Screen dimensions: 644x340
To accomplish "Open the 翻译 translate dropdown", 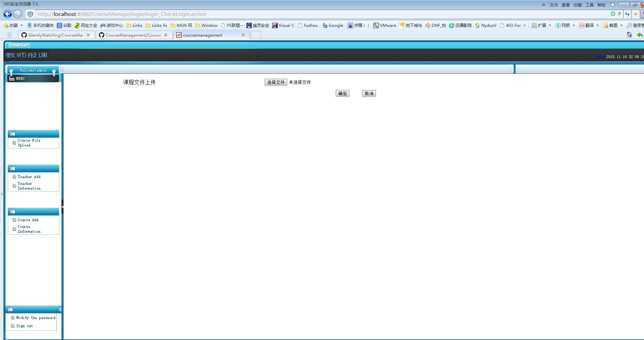I will point(589,25).
